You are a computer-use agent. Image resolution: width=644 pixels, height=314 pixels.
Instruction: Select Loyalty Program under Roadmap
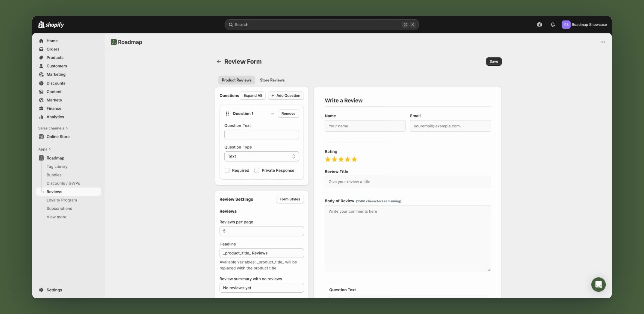60,200
